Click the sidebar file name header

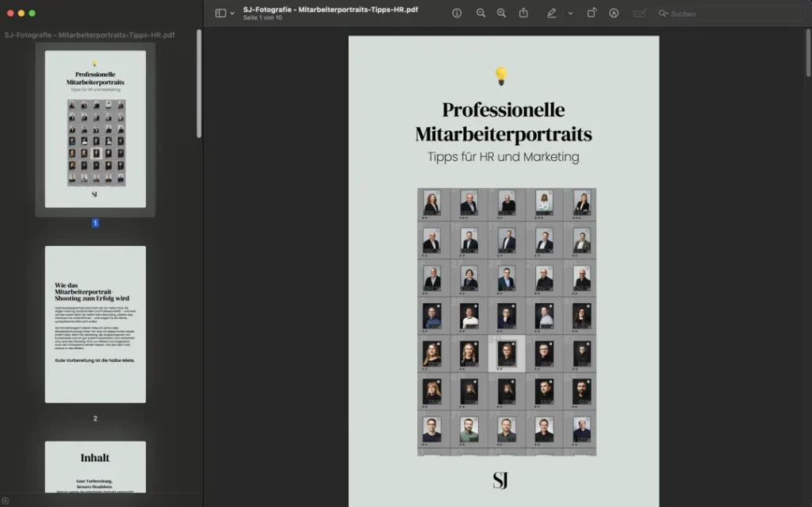[x=90, y=35]
